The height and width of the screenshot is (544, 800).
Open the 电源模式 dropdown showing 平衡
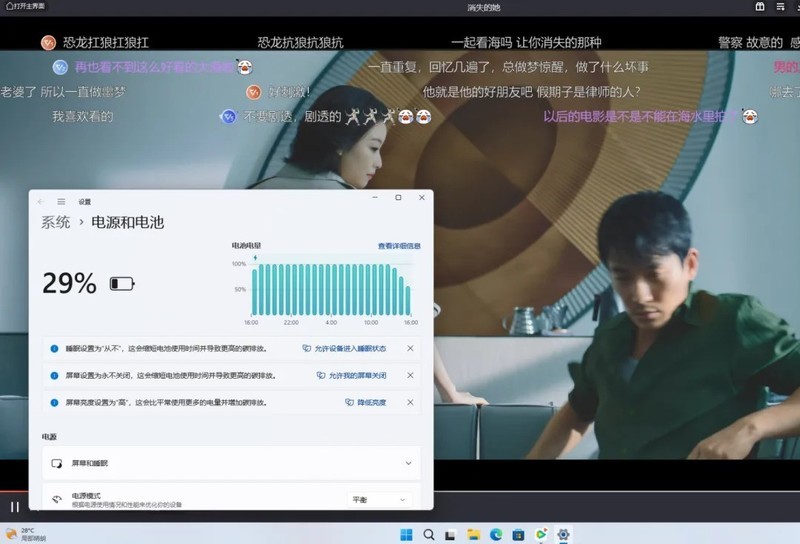(380, 500)
